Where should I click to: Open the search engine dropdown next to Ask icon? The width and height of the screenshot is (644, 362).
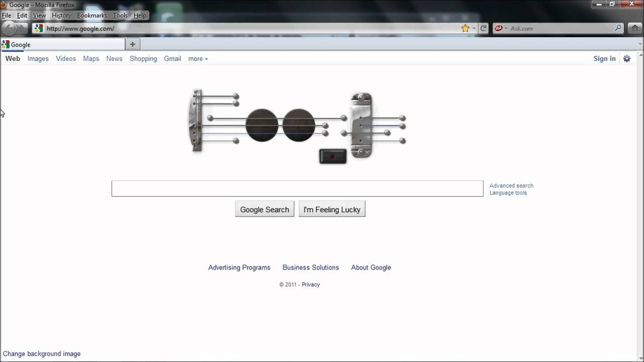pos(506,29)
